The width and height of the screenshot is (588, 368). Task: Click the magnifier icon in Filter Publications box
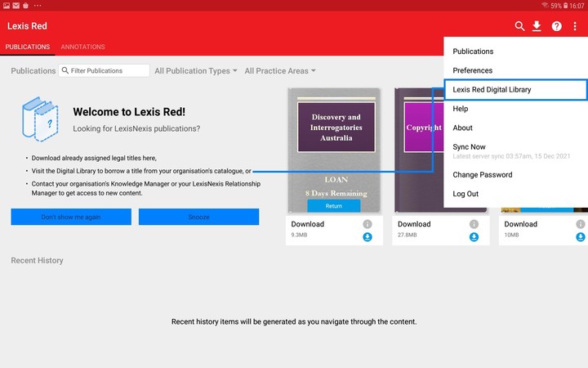click(65, 70)
